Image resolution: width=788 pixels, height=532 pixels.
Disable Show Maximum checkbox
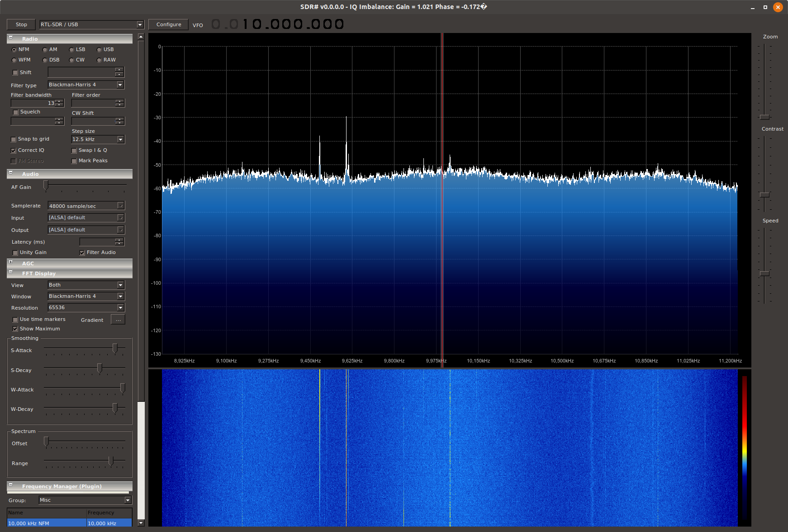[15, 329]
